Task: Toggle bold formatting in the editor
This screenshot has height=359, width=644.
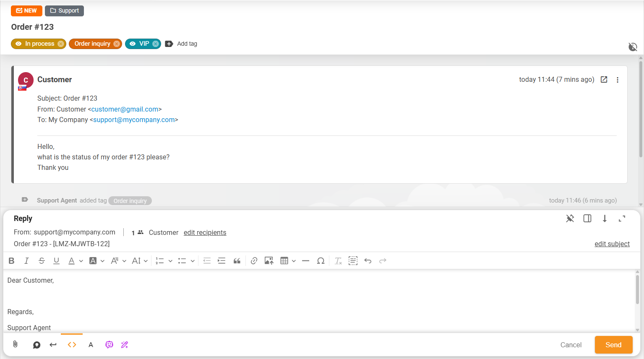Action: click(11, 260)
